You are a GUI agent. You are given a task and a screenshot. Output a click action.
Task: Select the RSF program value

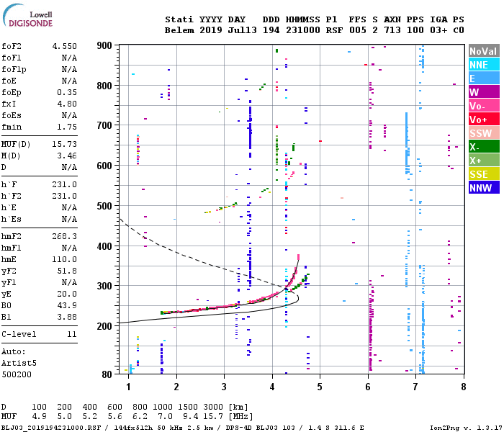pyautogui.click(x=334, y=30)
